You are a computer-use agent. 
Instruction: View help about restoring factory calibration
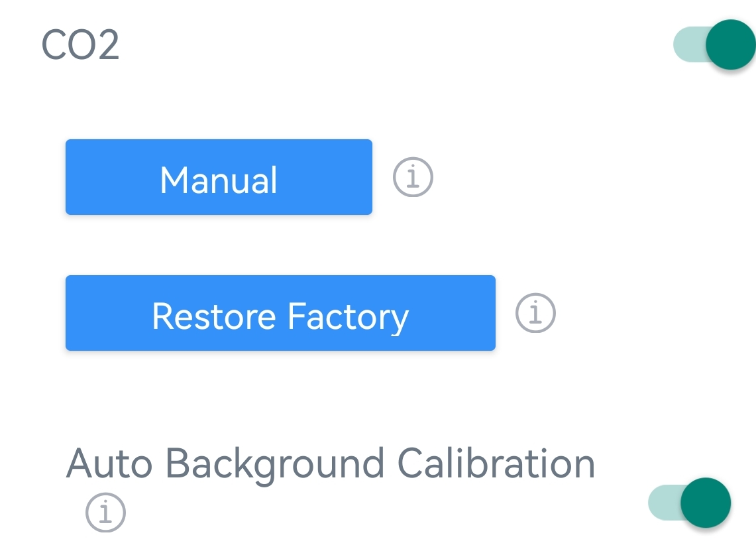(x=535, y=313)
